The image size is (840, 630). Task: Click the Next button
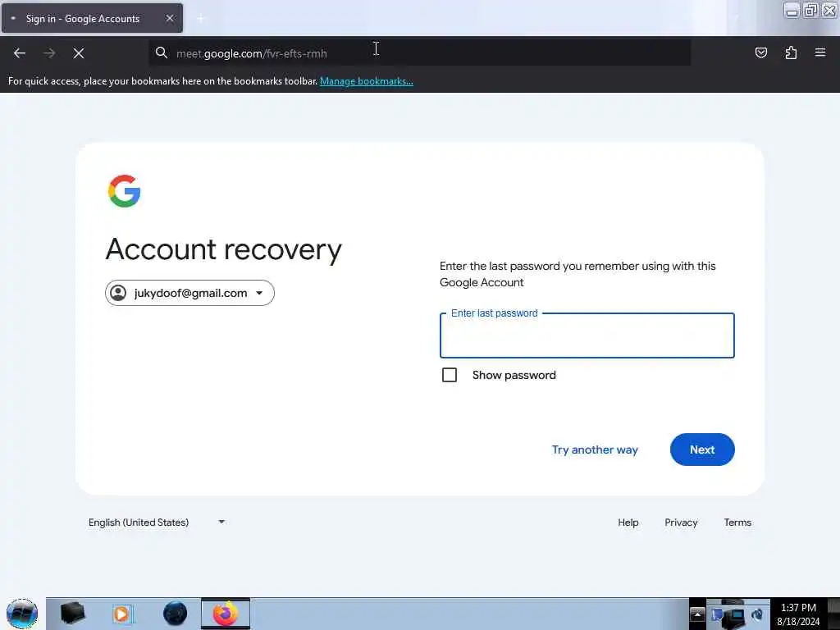pos(702,450)
